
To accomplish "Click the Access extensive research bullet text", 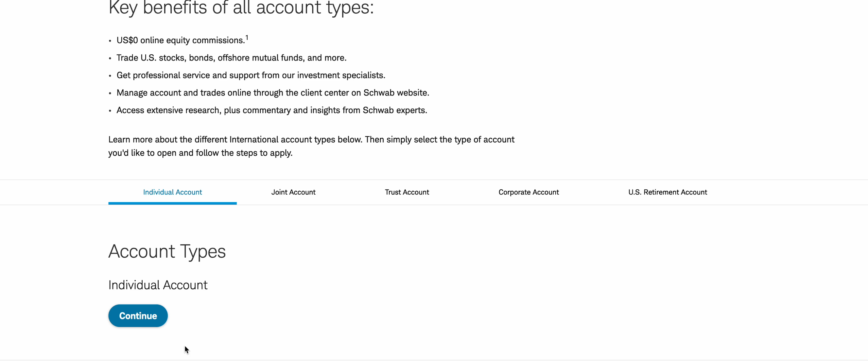I will (x=271, y=110).
